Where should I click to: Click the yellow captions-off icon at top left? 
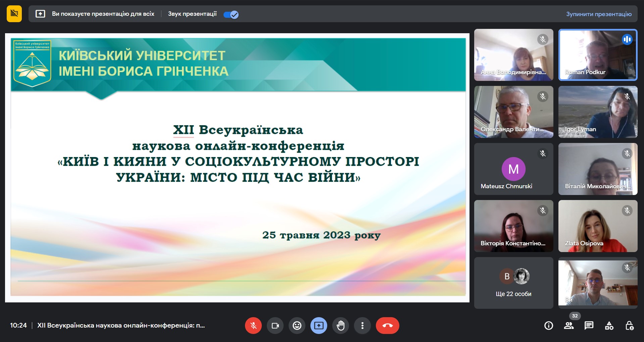[14, 14]
